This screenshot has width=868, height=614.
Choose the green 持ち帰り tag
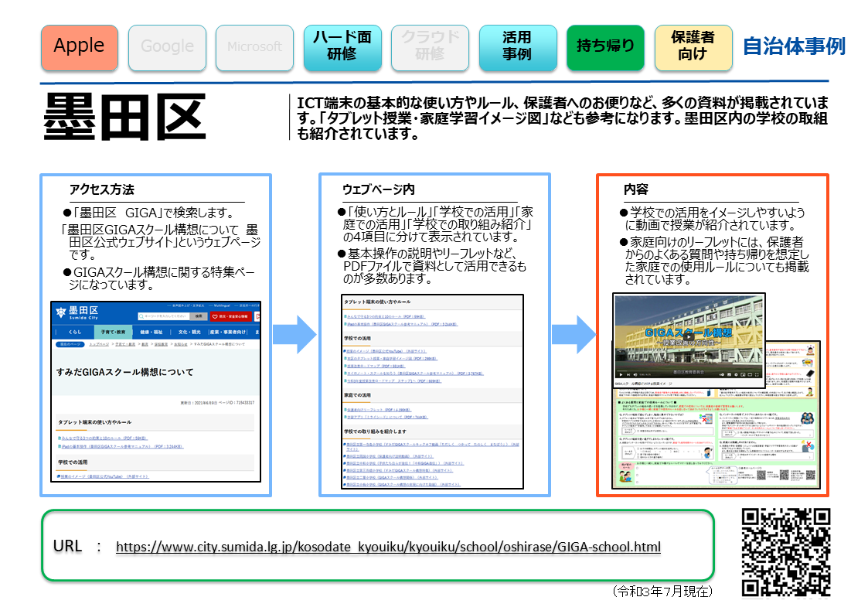(606, 48)
